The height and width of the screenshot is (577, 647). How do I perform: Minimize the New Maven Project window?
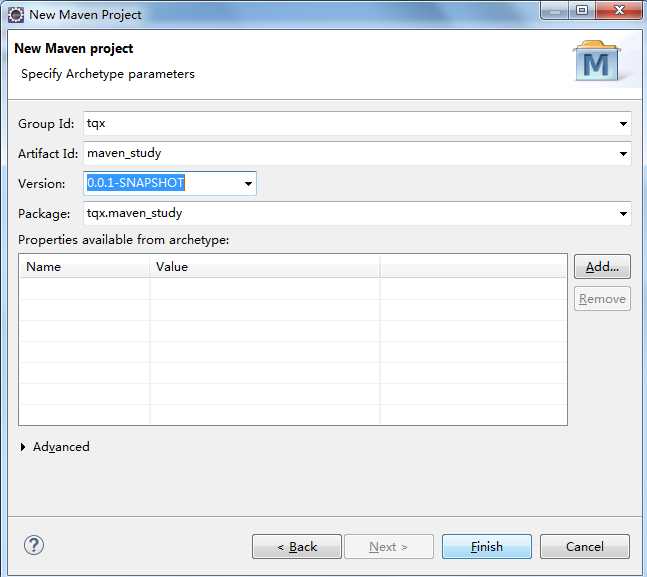pyautogui.click(x=555, y=10)
